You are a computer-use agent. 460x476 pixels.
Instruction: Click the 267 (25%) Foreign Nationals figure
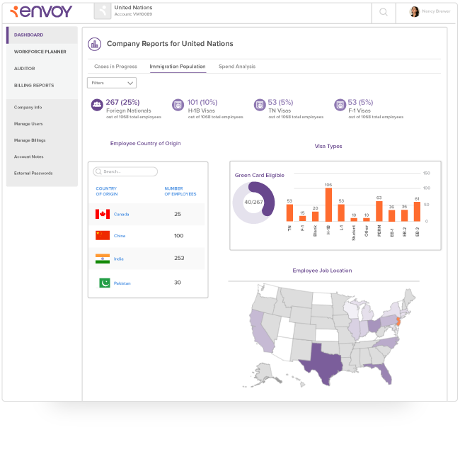click(x=122, y=102)
